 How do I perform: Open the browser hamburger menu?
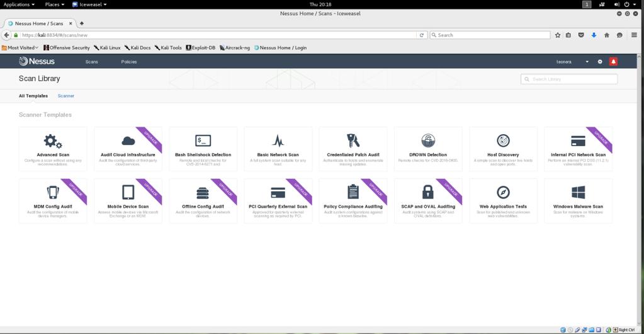click(x=635, y=35)
